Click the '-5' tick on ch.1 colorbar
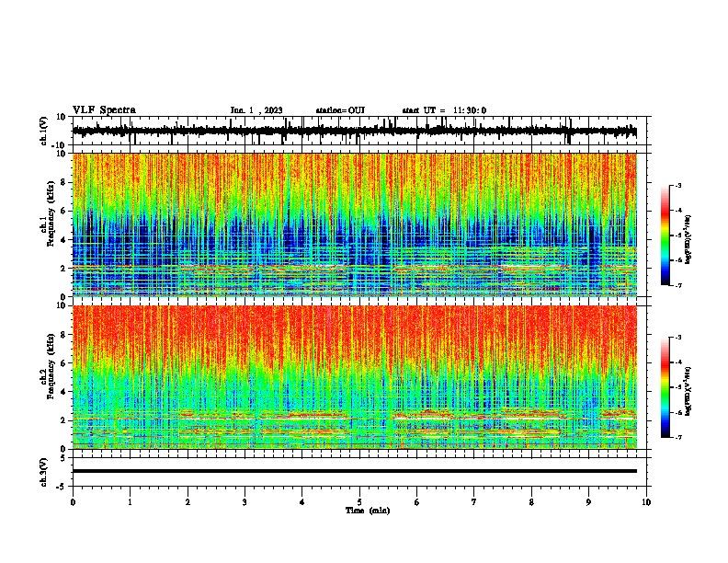 677,236
